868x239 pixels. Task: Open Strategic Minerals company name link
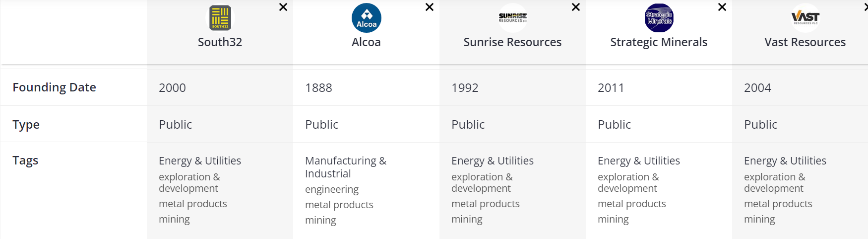(x=659, y=42)
